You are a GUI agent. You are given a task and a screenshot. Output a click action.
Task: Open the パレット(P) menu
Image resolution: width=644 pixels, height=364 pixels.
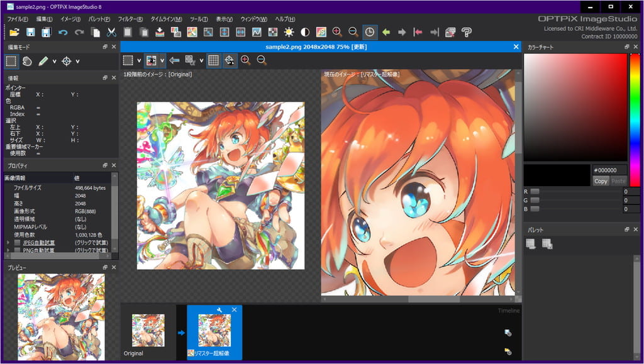pyautogui.click(x=99, y=19)
